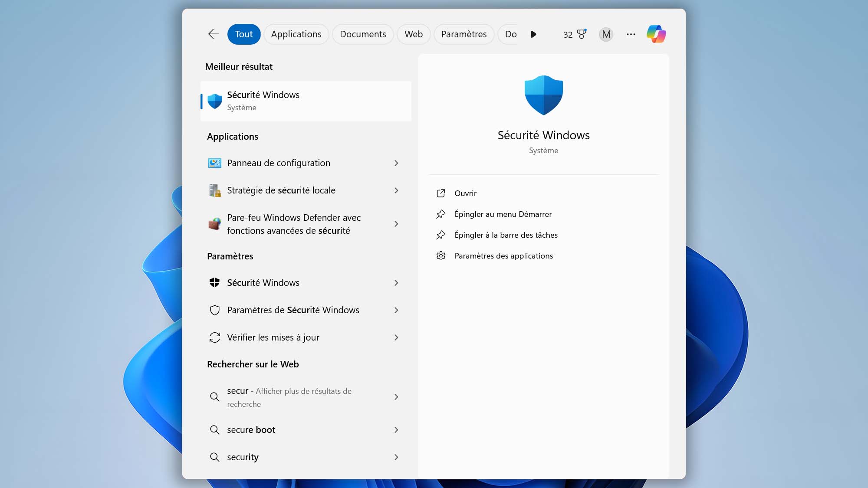
Task: Click the magnifier icon next to secure boot
Action: point(214,430)
